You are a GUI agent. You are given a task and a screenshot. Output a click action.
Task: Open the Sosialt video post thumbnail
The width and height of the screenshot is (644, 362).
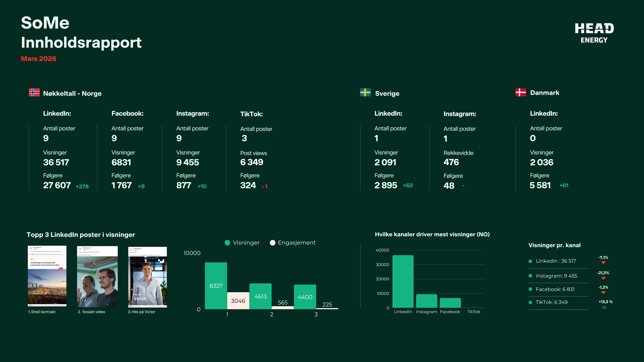97,277
